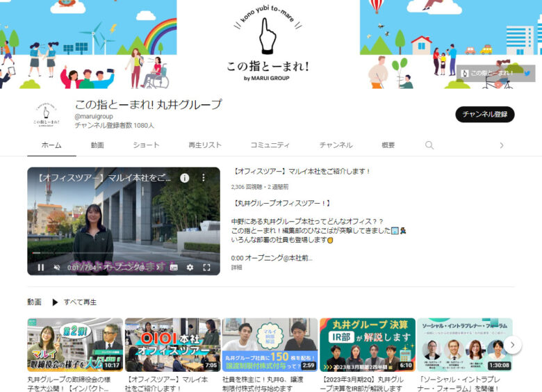This screenshot has height=392, width=542.
Task: Open the ホーム tab
Action: (x=51, y=145)
